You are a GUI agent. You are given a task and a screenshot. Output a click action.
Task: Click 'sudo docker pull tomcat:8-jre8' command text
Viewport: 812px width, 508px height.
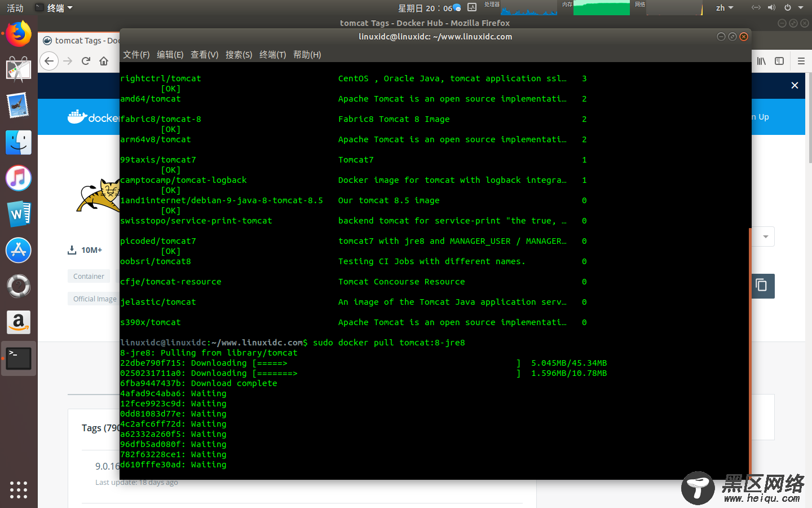click(389, 343)
